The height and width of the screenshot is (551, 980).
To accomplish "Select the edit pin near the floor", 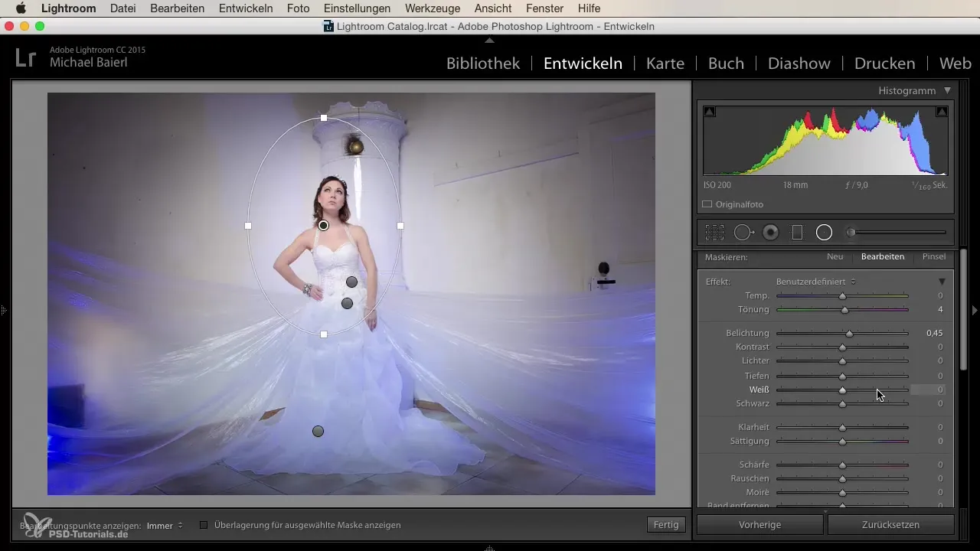I will (318, 432).
